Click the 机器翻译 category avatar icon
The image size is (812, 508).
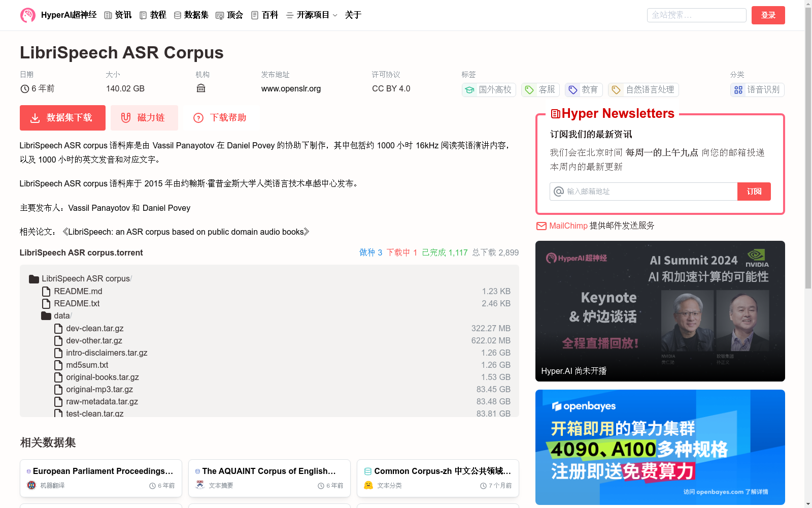coord(31,485)
